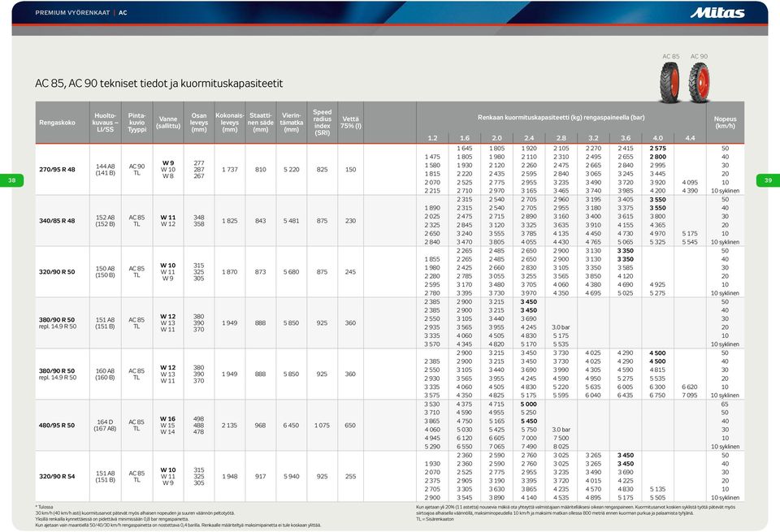
Task: Click overall width value '2 135'
Action: pos(230,425)
